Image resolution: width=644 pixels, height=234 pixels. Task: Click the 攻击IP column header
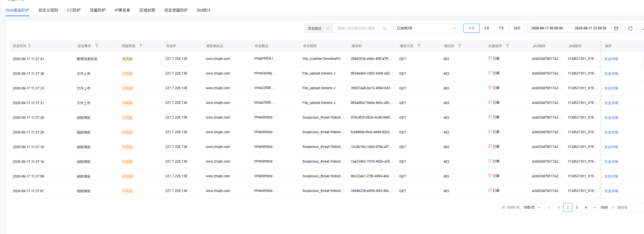coord(171,46)
